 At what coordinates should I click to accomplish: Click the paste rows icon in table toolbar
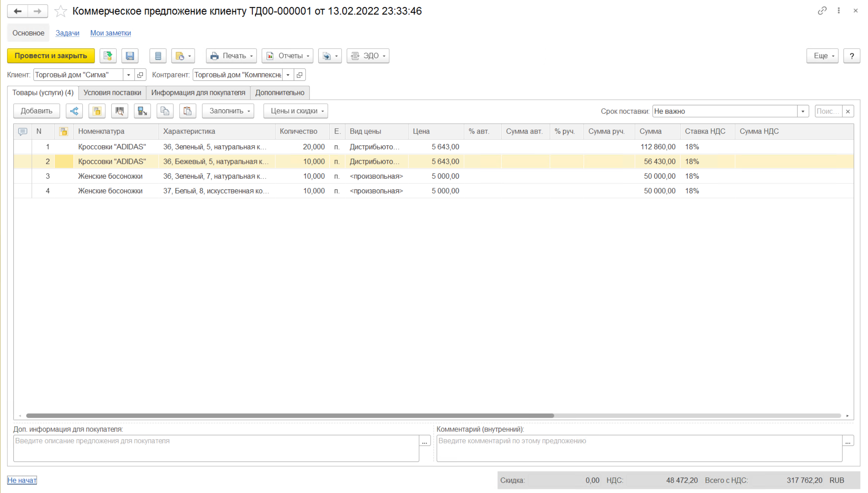coord(188,111)
